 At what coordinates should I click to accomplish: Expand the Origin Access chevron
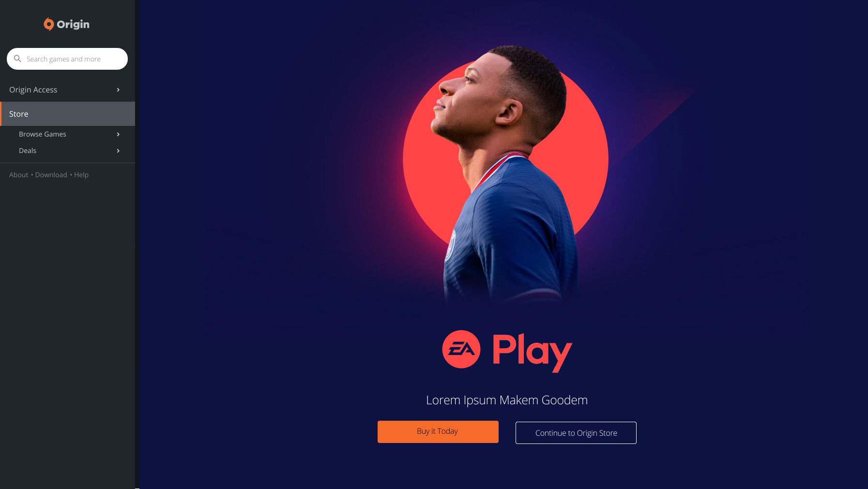[118, 90]
